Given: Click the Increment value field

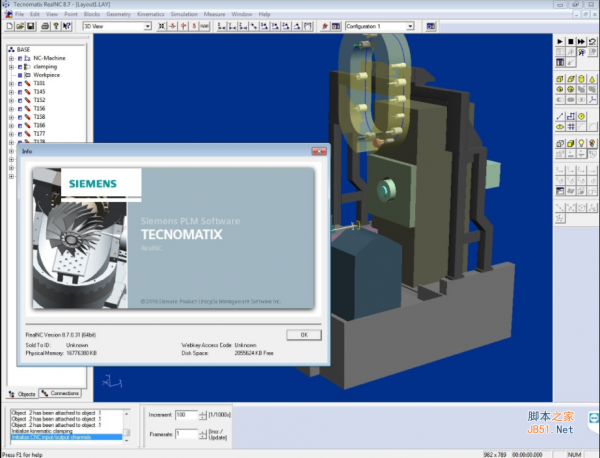Looking at the screenshot, I should (186, 415).
